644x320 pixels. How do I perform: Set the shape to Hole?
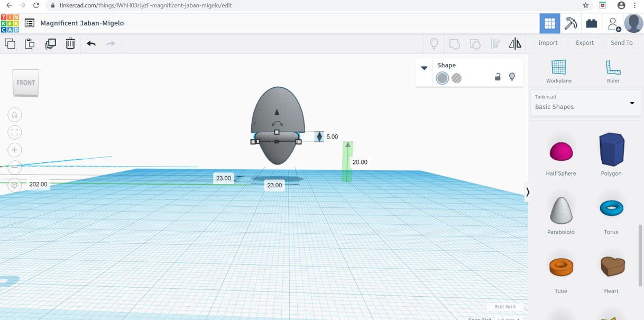456,78
